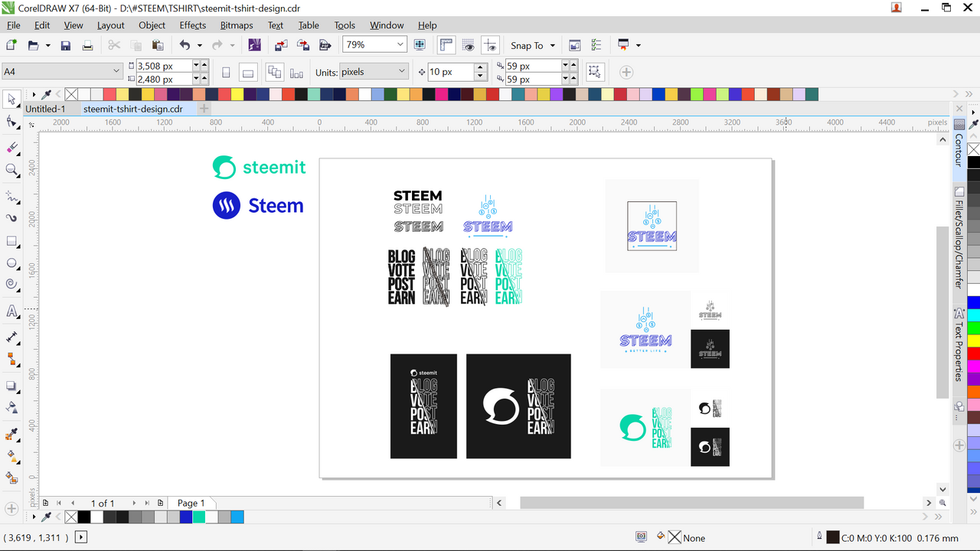Viewport: 980px width, 551px height.
Task: Click the new document tab plus button
Action: (x=204, y=109)
